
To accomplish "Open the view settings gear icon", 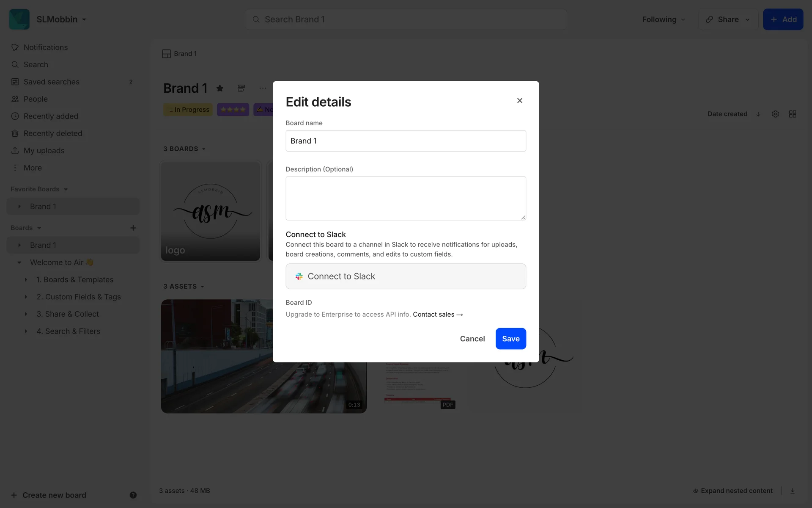I will click(x=775, y=114).
